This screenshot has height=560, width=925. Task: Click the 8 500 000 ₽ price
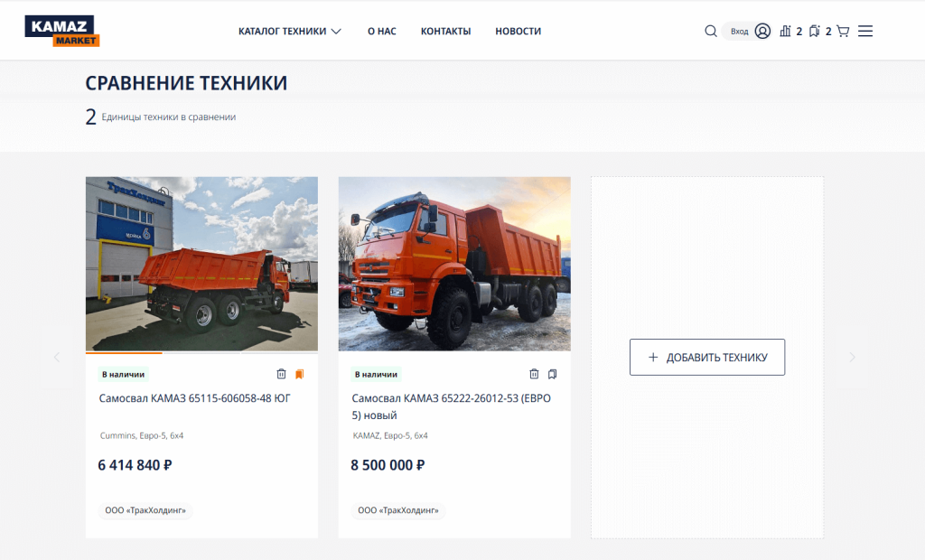388,465
